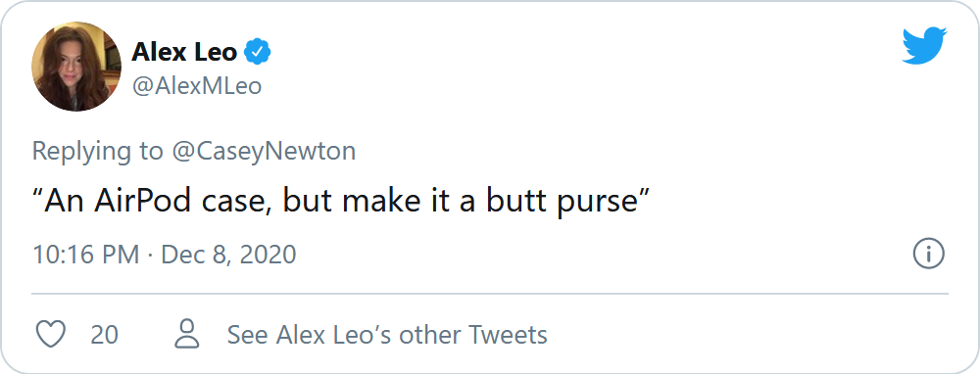Open the 10:16 PM timestamp link
This screenshot has width=980, height=374.
tap(85, 255)
